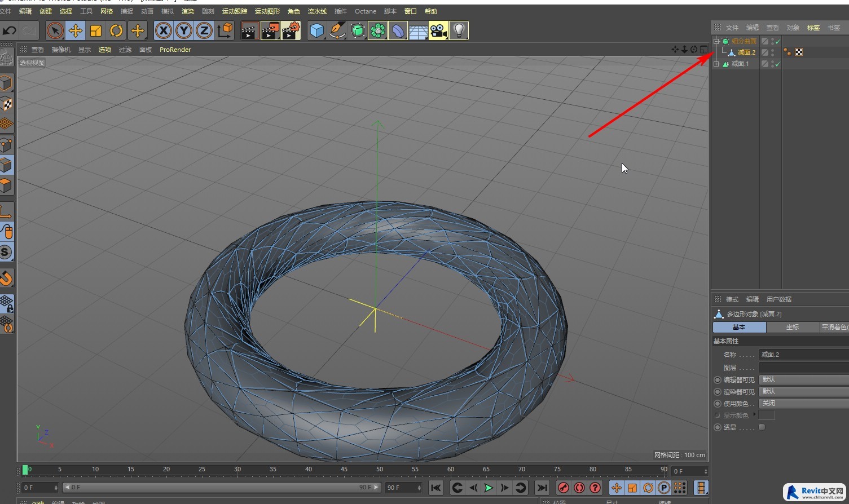Open the viewport ProRender menu
Viewport: 849px width, 504px height.
[x=175, y=50]
